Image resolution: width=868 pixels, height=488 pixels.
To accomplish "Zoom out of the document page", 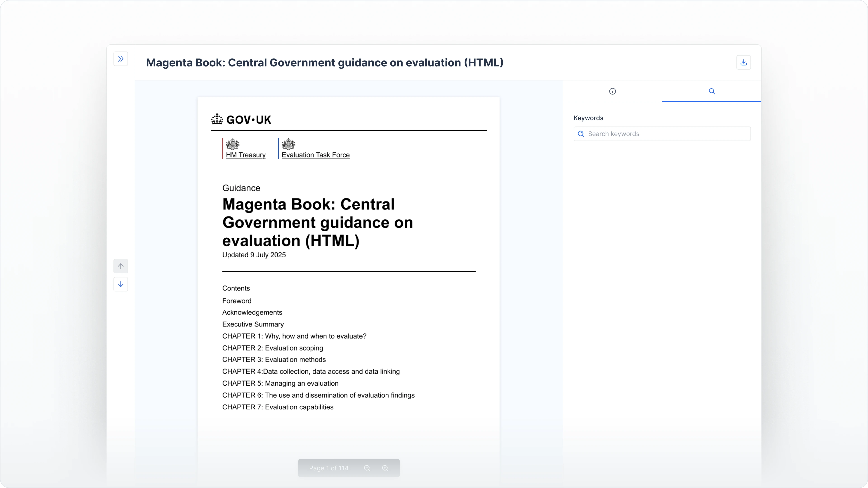I will point(367,468).
